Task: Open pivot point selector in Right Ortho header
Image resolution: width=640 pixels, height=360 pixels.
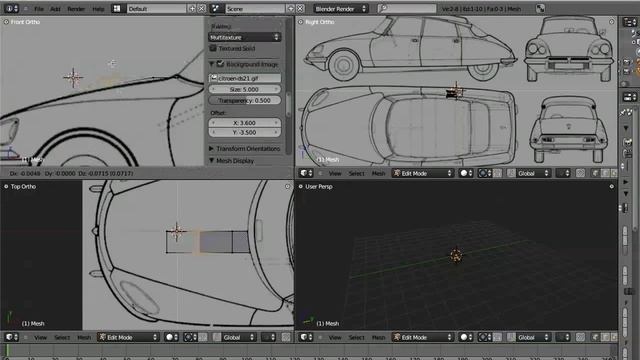Action: click(x=484, y=173)
